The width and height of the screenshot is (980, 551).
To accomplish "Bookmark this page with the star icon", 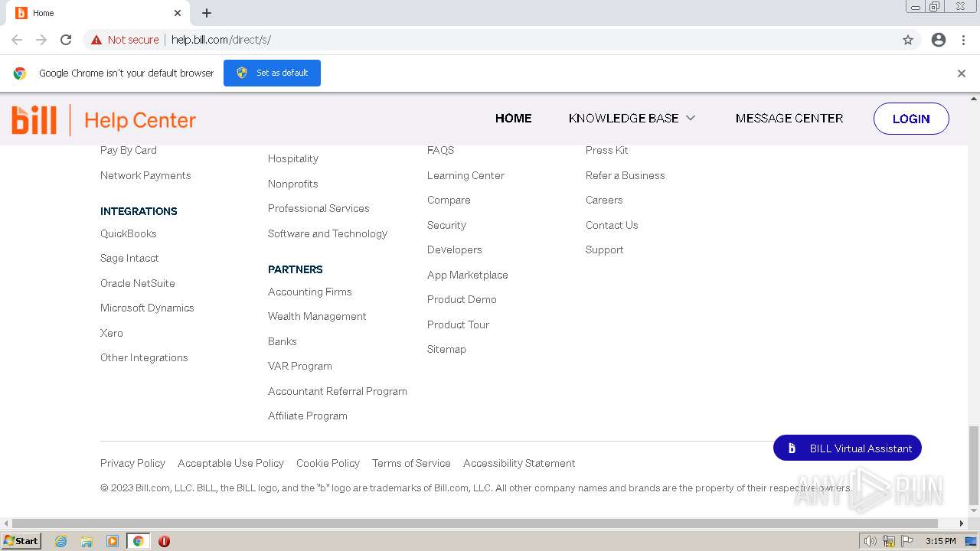I will [x=908, y=40].
